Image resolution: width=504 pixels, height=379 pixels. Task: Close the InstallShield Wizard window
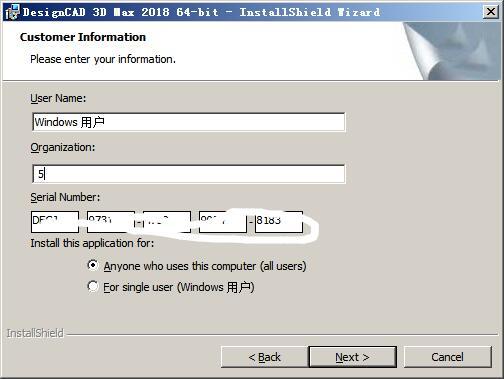[x=490, y=12]
